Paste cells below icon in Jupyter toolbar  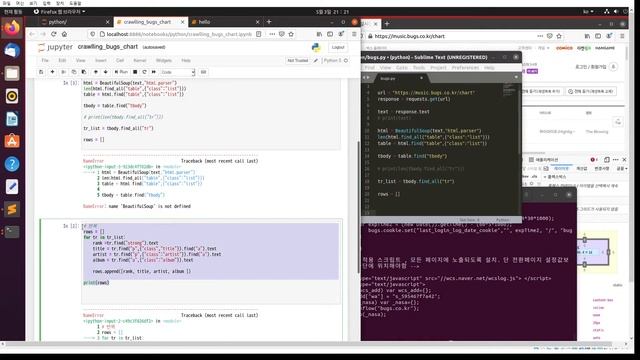click(84, 72)
